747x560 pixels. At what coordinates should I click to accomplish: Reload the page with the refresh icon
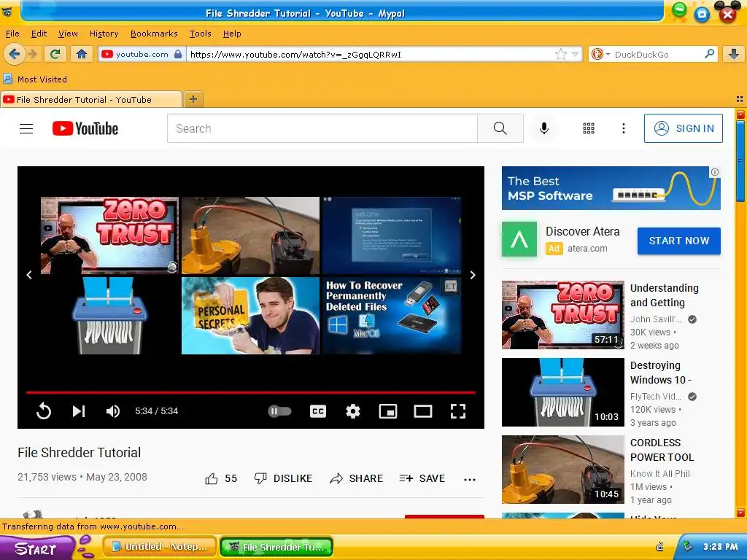point(55,54)
